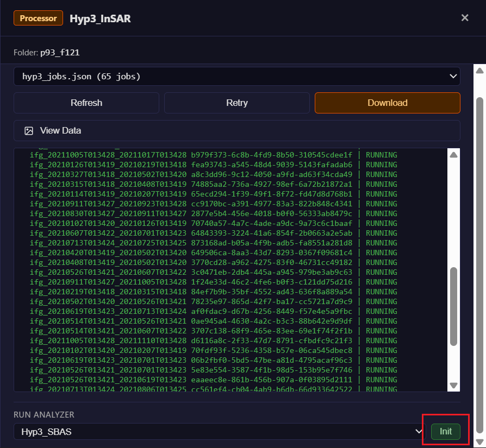This screenshot has width=486, height=448.
Task: Retry the failed jobs
Action: tap(236, 103)
